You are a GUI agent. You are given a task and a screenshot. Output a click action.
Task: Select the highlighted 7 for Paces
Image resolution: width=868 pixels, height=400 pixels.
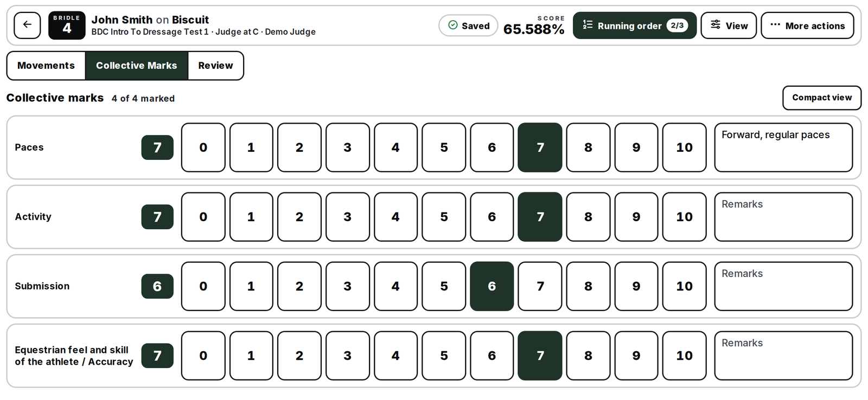pyautogui.click(x=540, y=147)
